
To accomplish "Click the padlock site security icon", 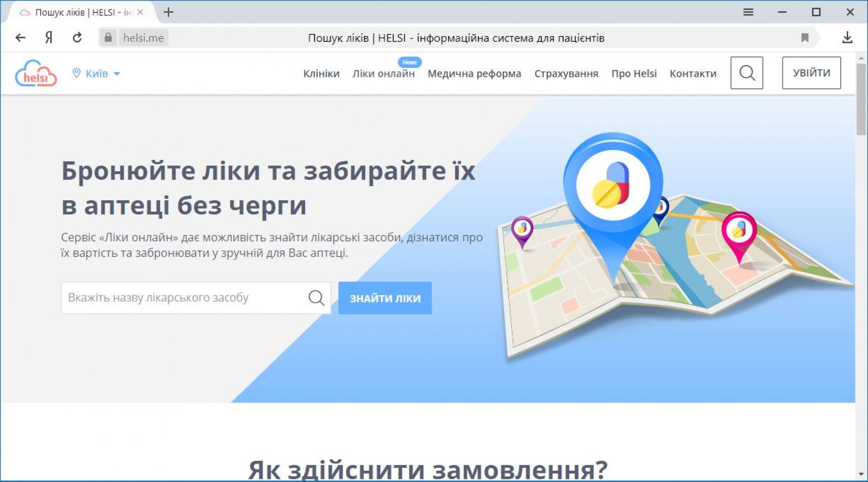I will tap(108, 38).
